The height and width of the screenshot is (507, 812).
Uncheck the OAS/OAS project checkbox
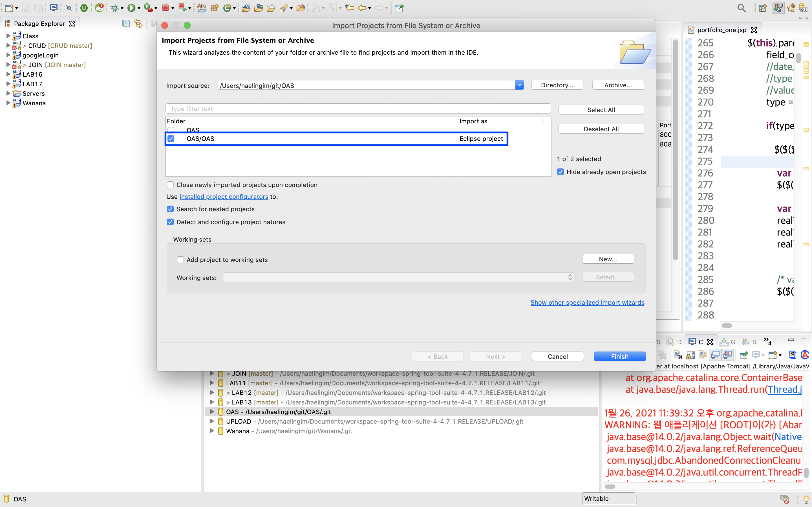(171, 139)
